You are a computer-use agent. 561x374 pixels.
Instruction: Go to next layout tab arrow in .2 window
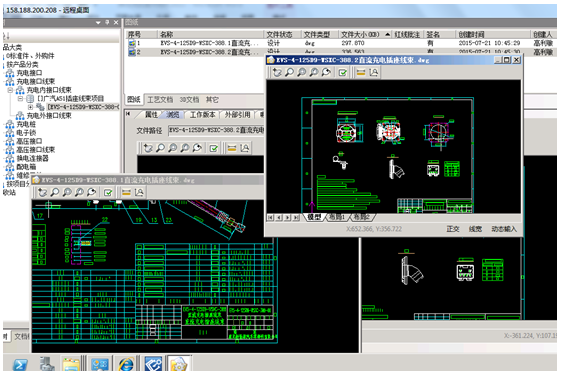287,217
